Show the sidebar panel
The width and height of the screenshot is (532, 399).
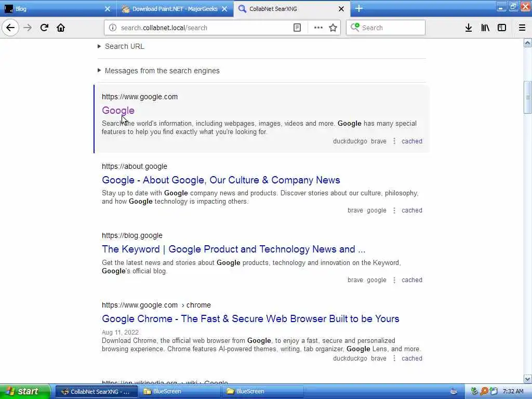pyautogui.click(x=502, y=28)
